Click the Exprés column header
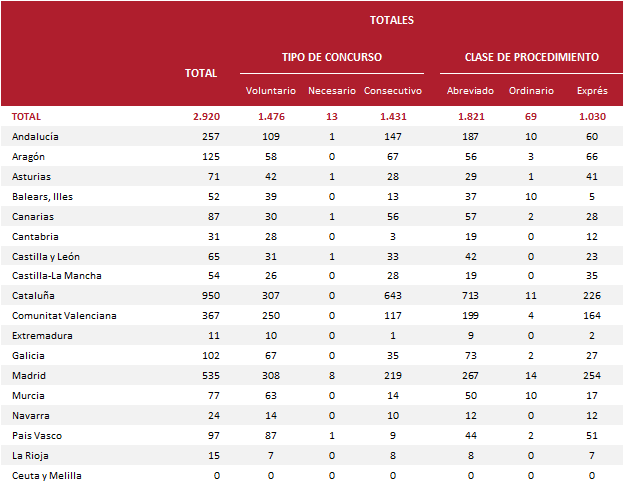The width and height of the screenshot is (624, 487). pyautogui.click(x=592, y=91)
